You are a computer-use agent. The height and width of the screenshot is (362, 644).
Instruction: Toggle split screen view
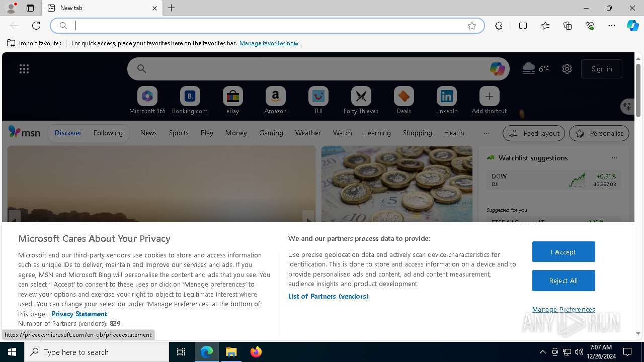click(x=523, y=26)
